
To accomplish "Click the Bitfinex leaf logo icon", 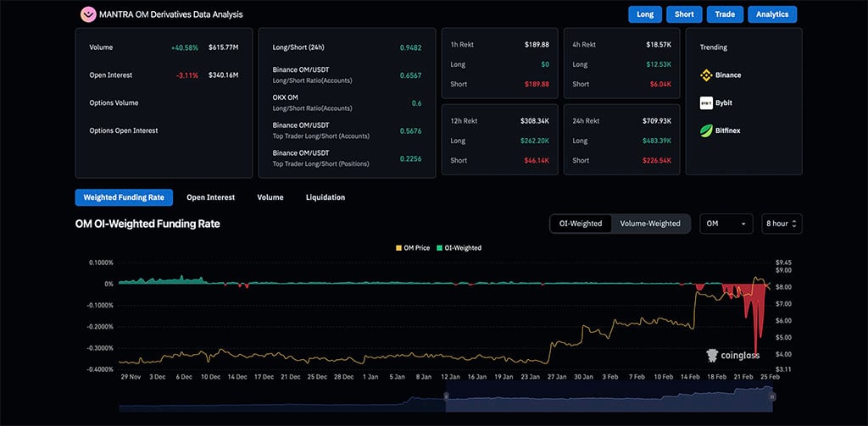I will (705, 130).
